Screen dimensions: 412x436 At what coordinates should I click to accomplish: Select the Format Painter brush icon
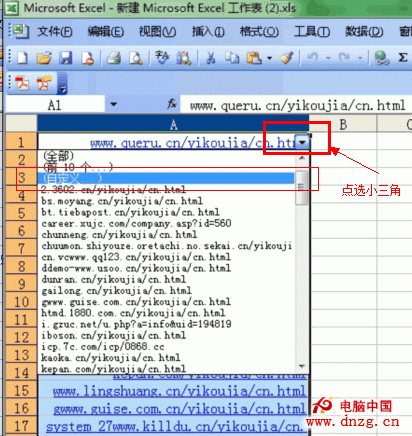[x=287, y=58]
